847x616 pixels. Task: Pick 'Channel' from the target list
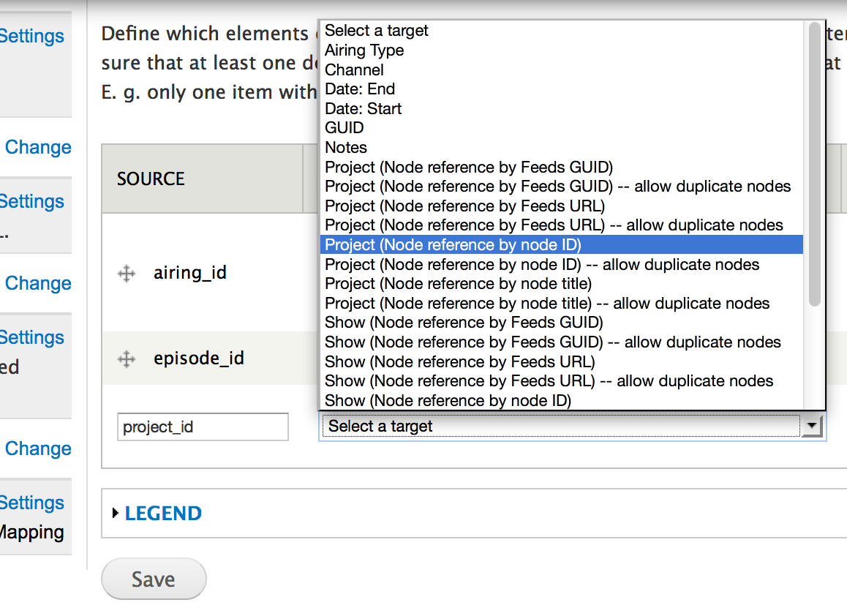tap(354, 70)
